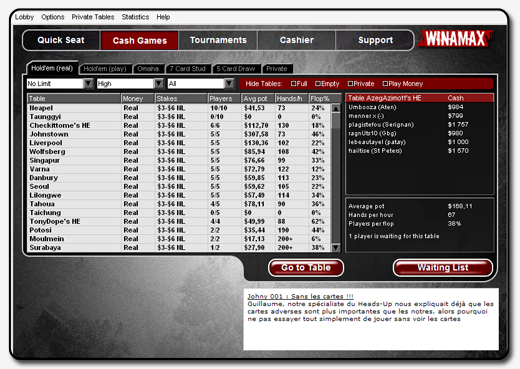
Task: Select the Singapur table row
Action: 179,160
